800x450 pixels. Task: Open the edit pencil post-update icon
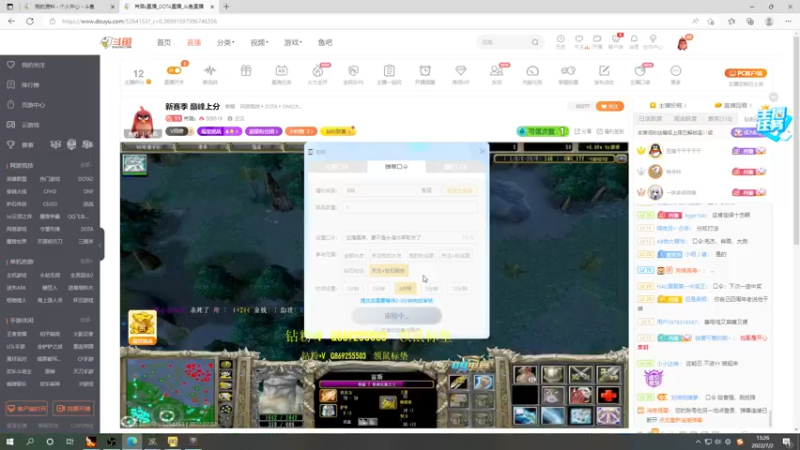point(604,70)
